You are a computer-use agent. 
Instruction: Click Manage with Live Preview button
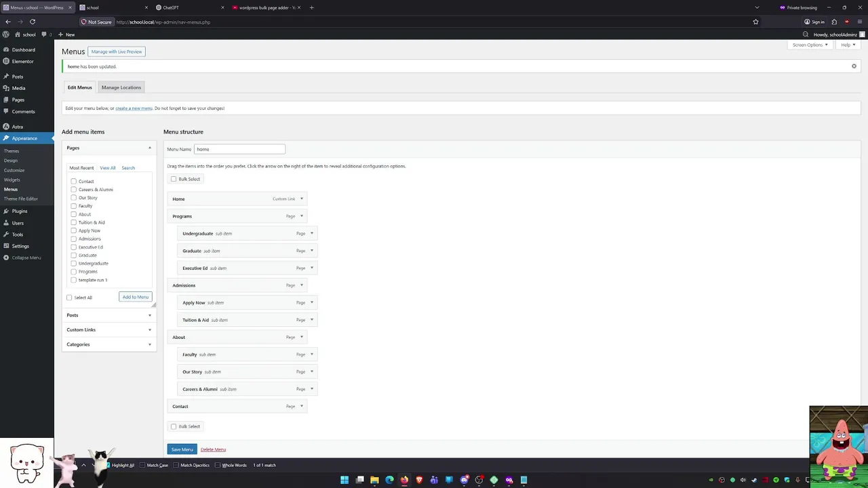coord(117,52)
